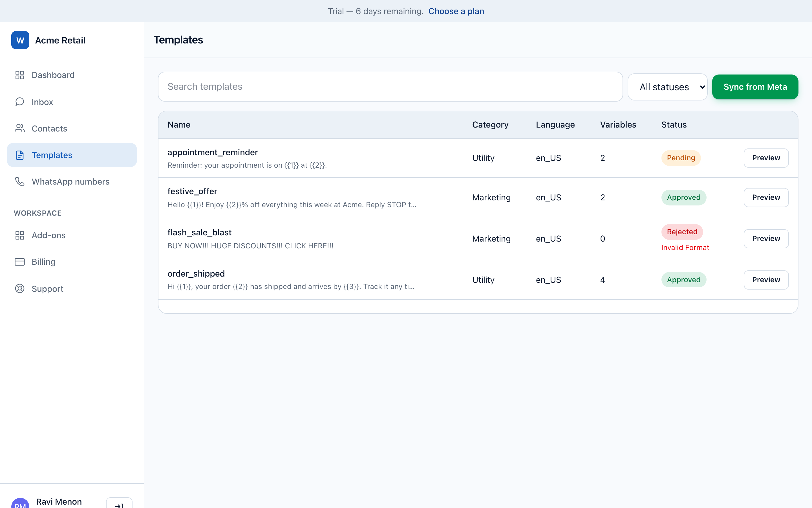This screenshot has height=508, width=812.
Task: Select Templates in the sidebar
Action: 72,155
